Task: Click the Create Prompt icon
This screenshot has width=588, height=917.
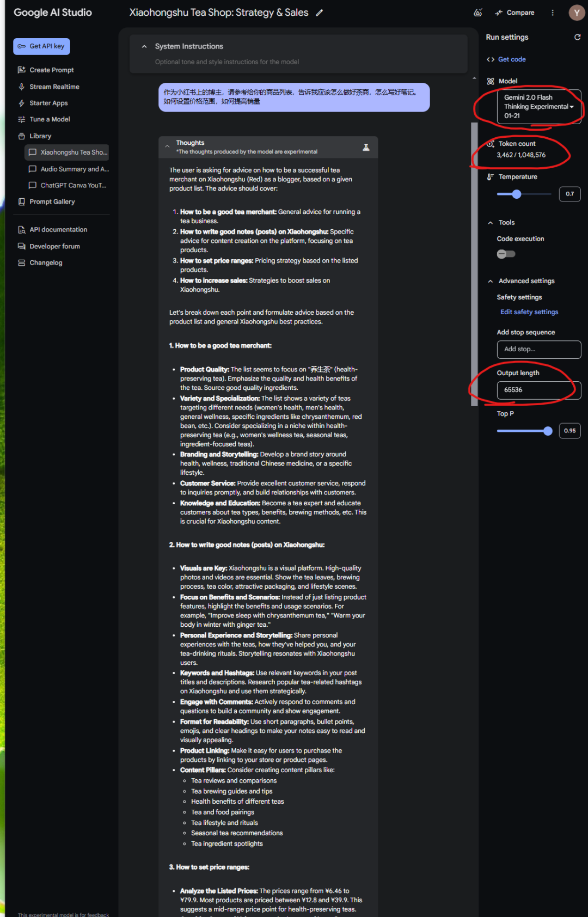Action: pyautogui.click(x=22, y=70)
